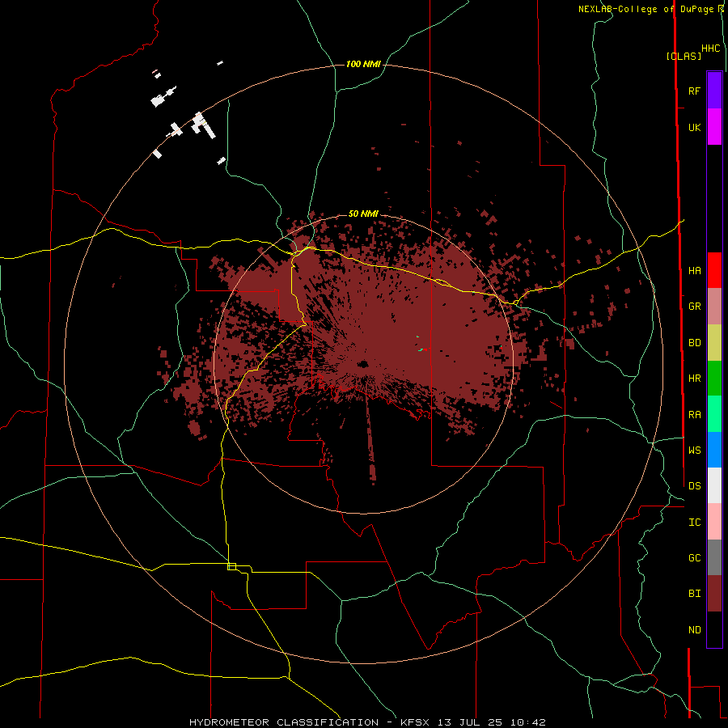Click the UK legend label
This screenshot has width=728, height=728.
(x=694, y=127)
